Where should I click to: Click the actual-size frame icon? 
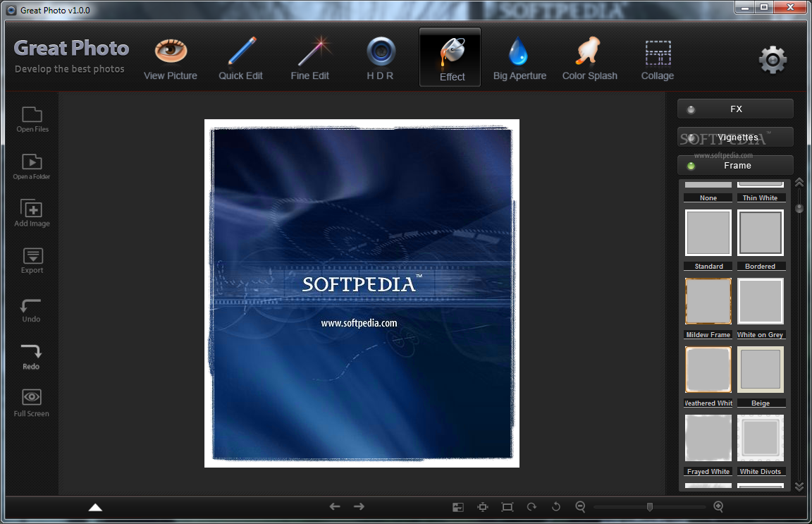click(508, 507)
